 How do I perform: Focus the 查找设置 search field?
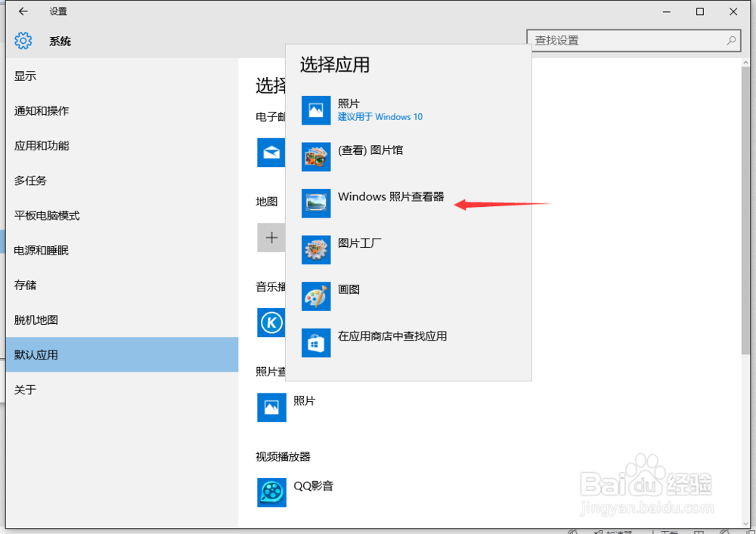[634, 41]
